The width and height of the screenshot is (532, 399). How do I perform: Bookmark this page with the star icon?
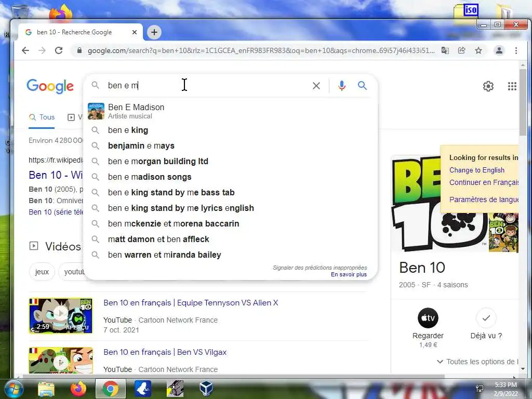click(x=478, y=50)
